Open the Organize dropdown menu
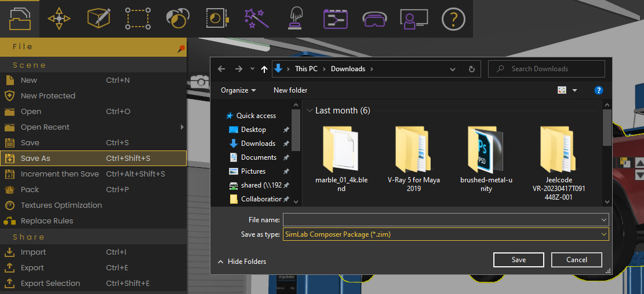 pos(238,90)
